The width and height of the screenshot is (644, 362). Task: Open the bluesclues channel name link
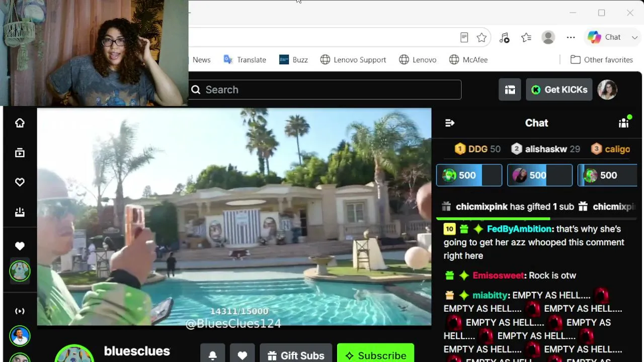coord(137,351)
